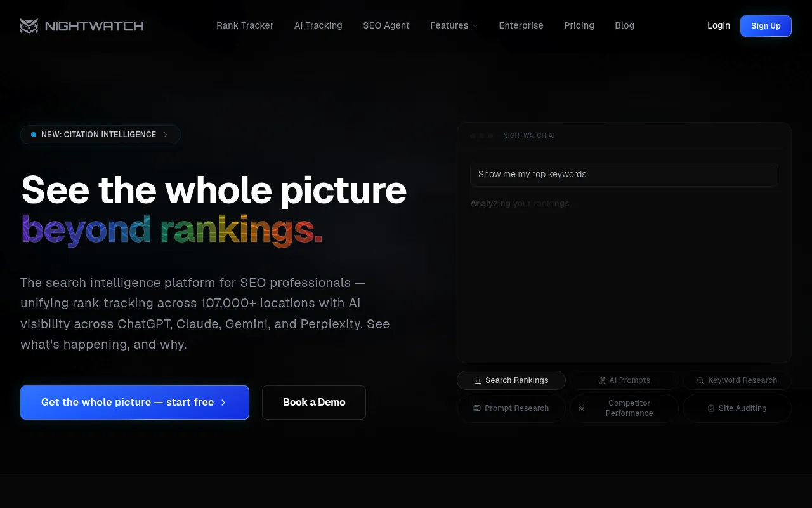812x508 pixels.
Task: Click the blue dot on Citation Intelligence badge
Action: 34,135
